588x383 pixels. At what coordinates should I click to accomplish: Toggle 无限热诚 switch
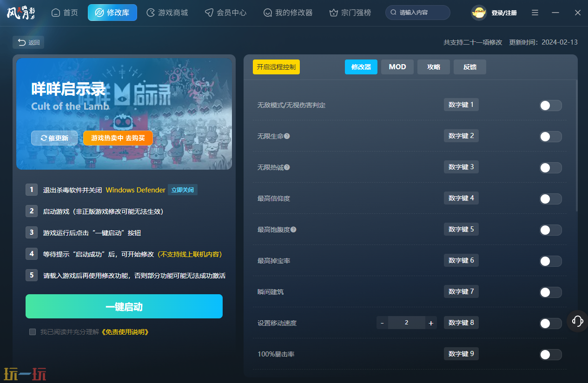coord(551,168)
